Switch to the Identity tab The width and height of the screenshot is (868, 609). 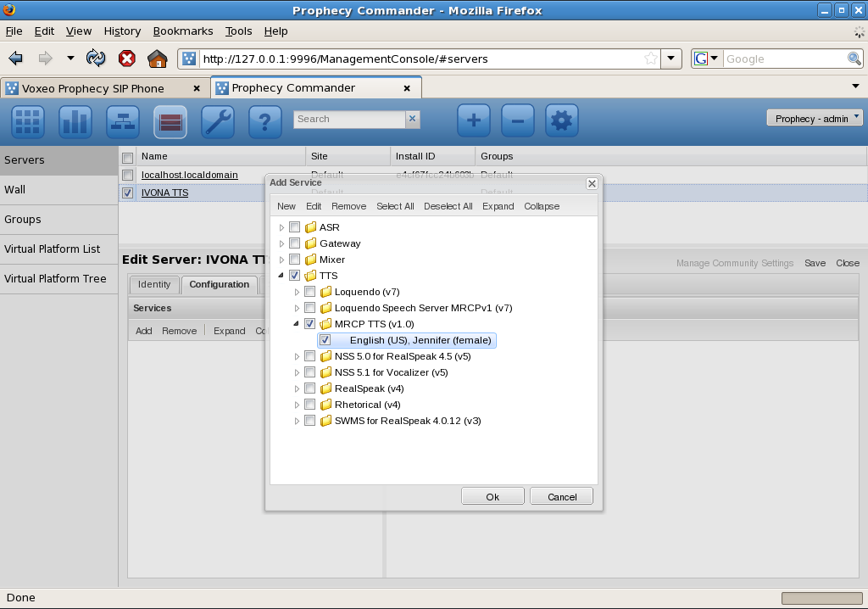154,284
